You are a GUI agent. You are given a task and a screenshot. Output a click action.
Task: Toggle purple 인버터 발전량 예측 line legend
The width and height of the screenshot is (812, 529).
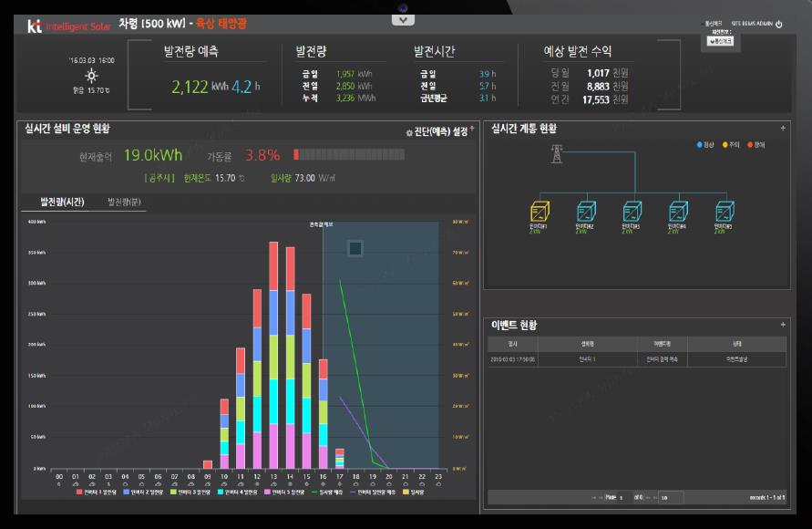pos(373,492)
